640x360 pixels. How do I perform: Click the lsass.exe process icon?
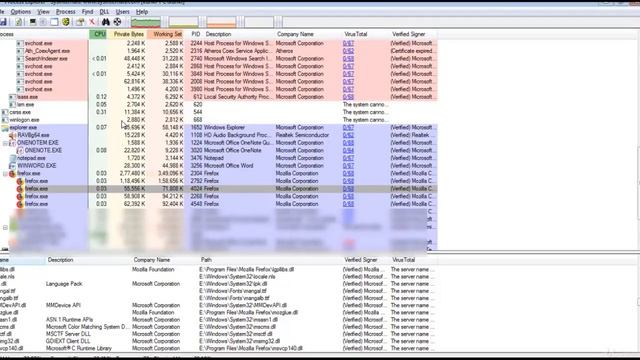pyautogui.click(x=13, y=97)
